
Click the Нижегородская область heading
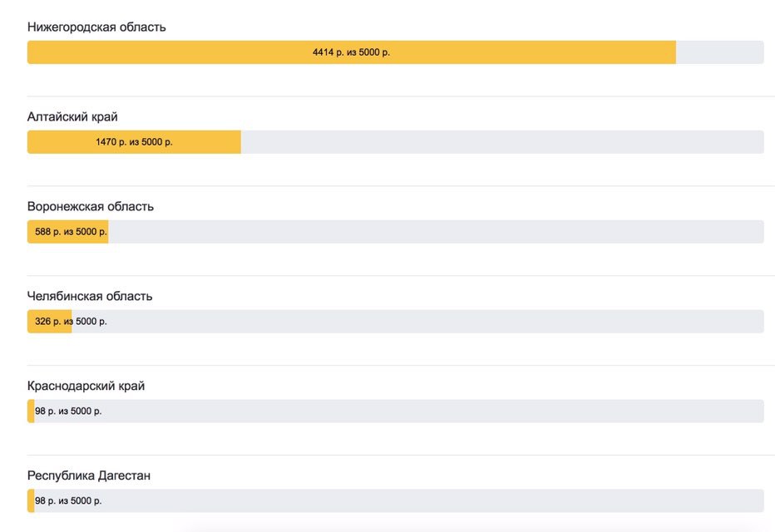96,27
